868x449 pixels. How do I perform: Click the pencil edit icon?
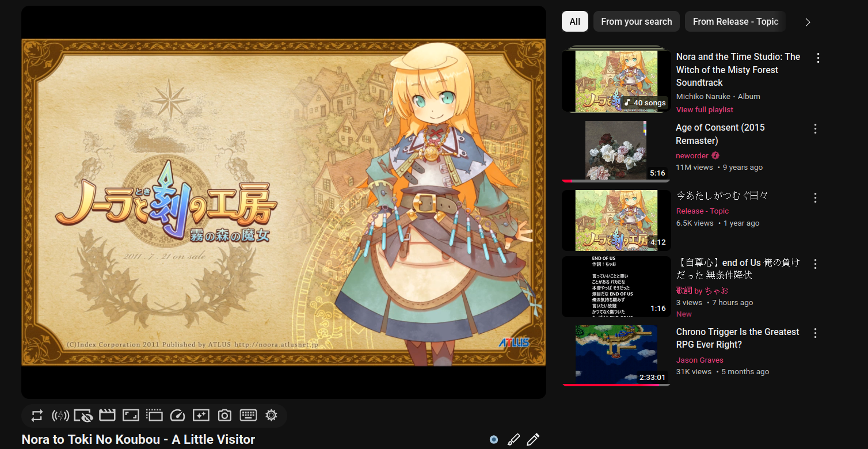(x=533, y=440)
